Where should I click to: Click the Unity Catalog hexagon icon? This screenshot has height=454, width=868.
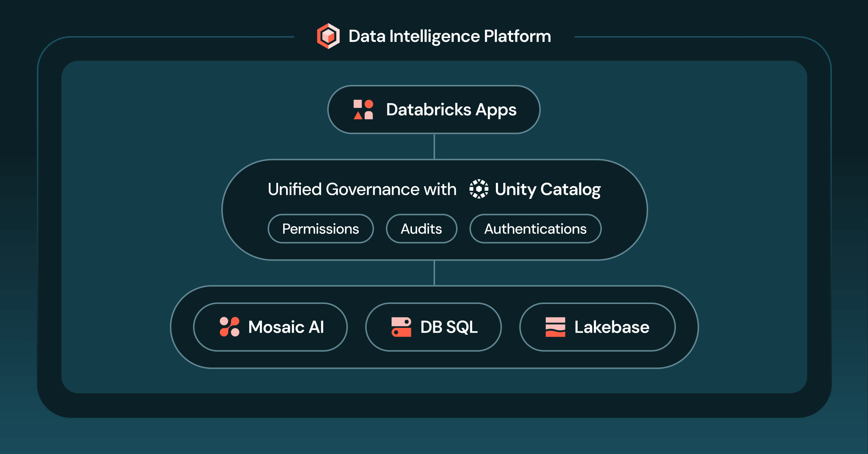click(x=478, y=189)
